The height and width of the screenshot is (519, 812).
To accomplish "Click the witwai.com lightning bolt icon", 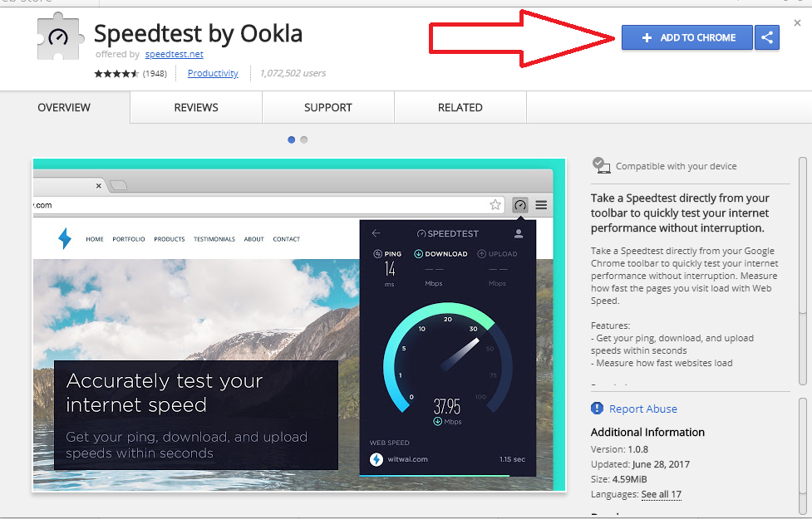I will pos(376,459).
